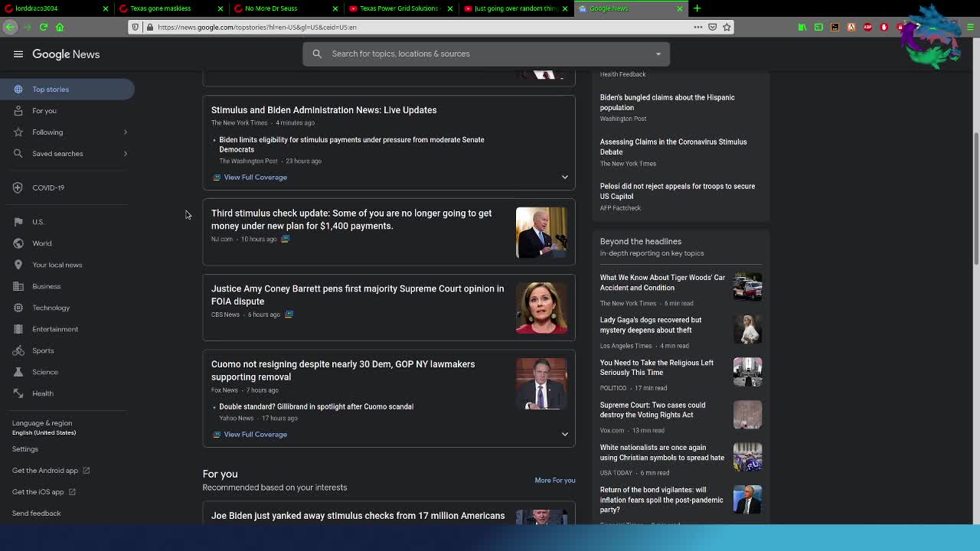Click Tiger Woods car accident story thumbnail

(x=747, y=287)
